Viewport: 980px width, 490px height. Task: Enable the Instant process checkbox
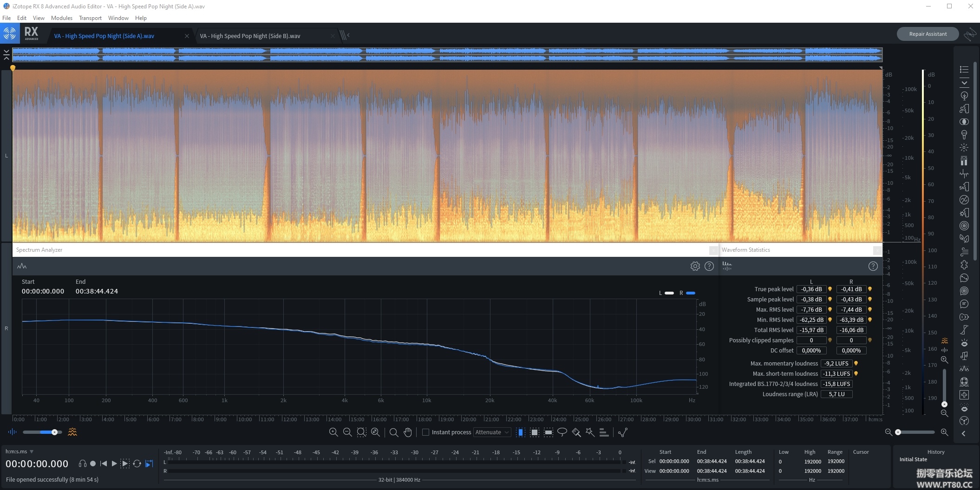[425, 432]
